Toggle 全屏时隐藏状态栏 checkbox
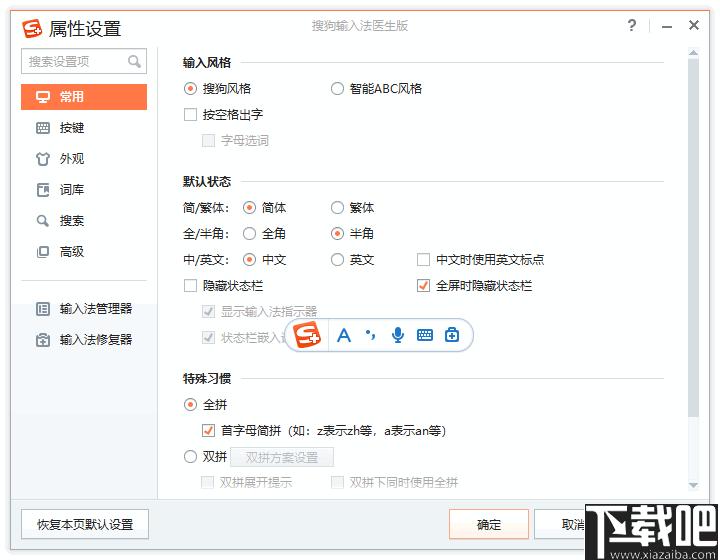Screen dimensions: 720x560 click(423, 286)
